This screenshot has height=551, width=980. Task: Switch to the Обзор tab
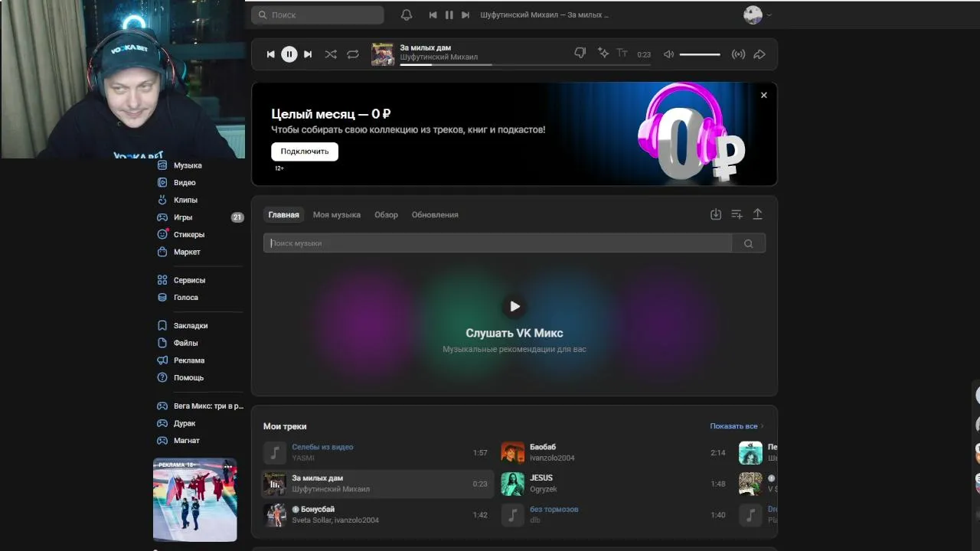(x=386, y=215)
